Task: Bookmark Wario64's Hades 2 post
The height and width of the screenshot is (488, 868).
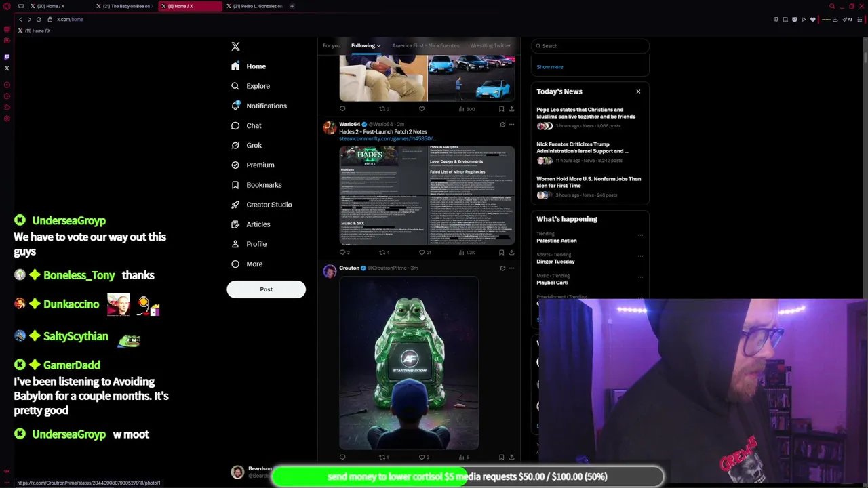Action: pyautogui.click(x=502, y=252)
